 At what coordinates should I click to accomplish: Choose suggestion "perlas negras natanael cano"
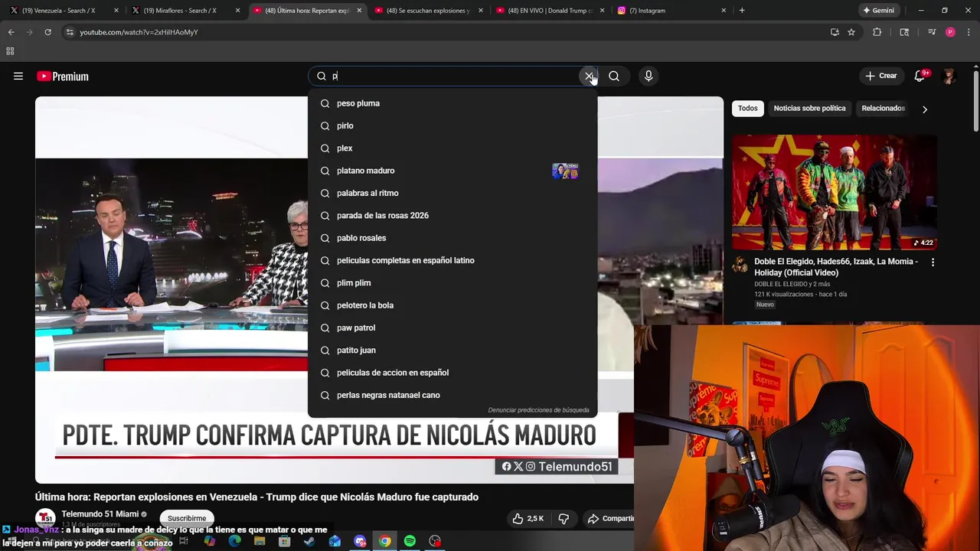point(452,395)
